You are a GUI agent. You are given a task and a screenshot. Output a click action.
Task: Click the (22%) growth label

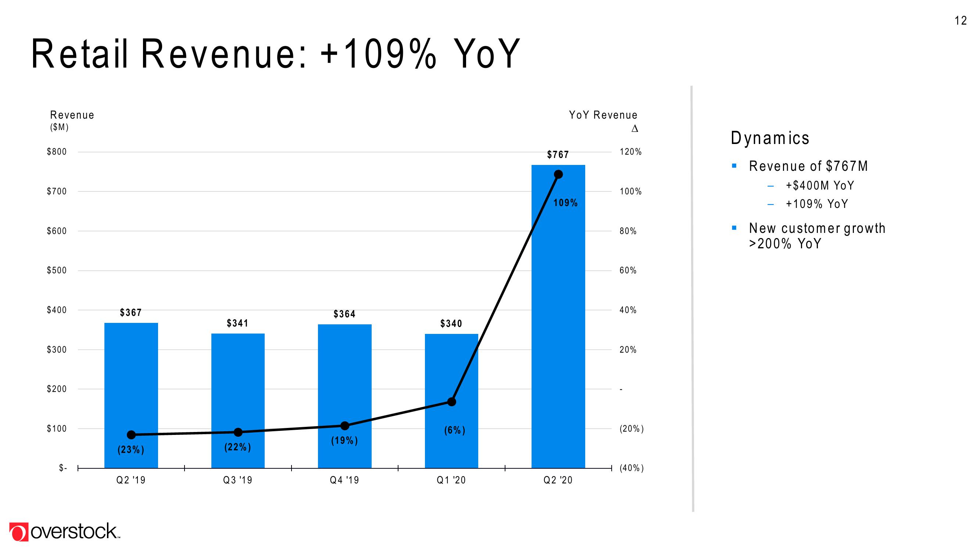pos(238,447)
